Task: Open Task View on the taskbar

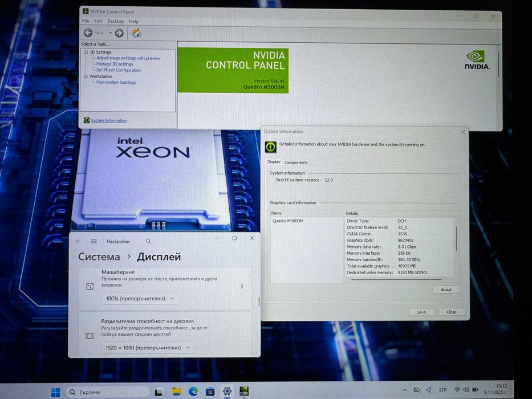Action: click(159, 392)
